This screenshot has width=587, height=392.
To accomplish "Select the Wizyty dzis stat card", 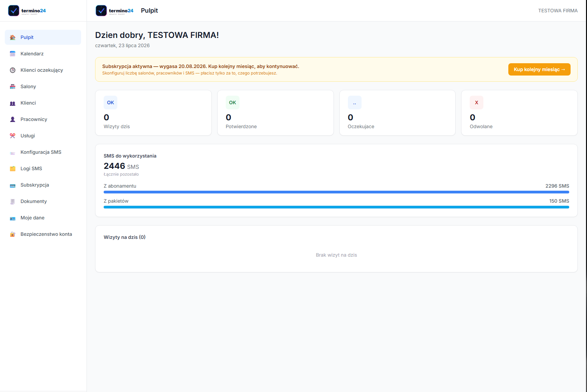I will pos(153,113).
